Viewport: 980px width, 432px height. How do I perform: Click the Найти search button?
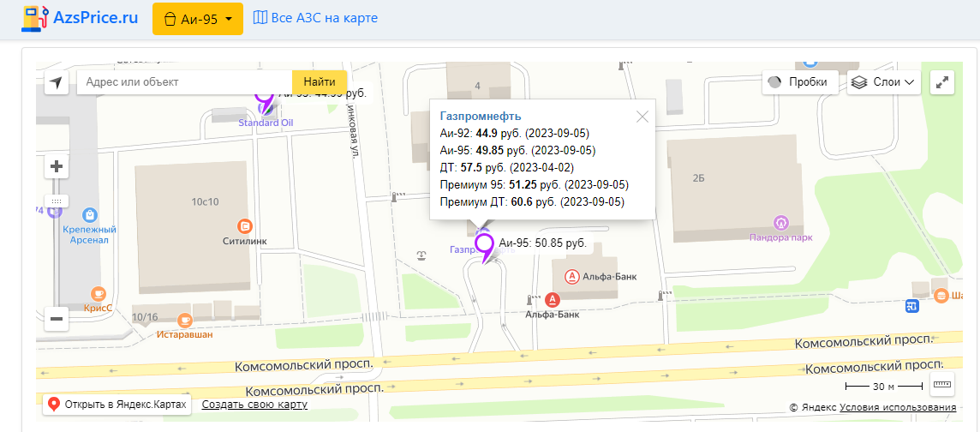(x=320, y=82)
